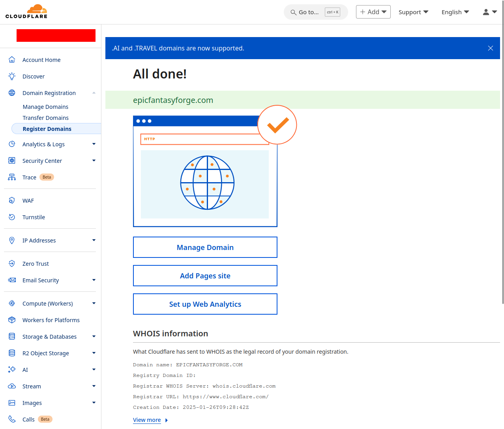This screenshot has height=429, width=504.
Task: Click the search magnifier icon
Action: (293, 12)
